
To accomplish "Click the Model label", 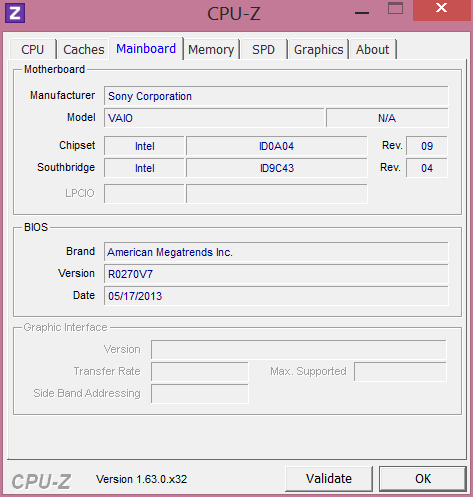I will (81, 117).
